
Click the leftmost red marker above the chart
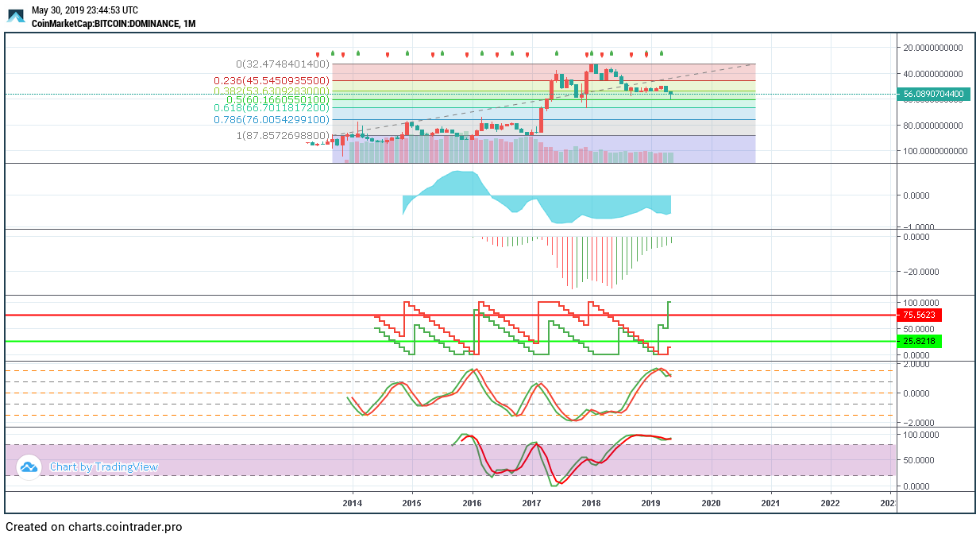coord(318,55)
